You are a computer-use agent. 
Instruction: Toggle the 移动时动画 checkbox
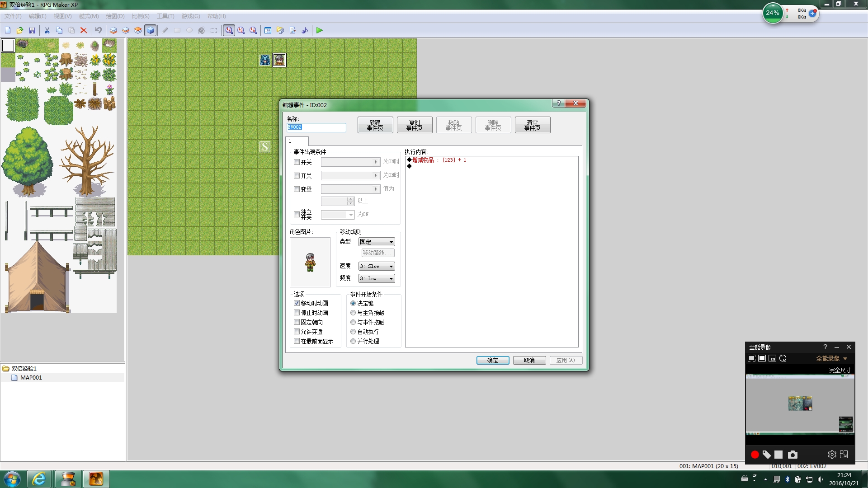(297, 303)
